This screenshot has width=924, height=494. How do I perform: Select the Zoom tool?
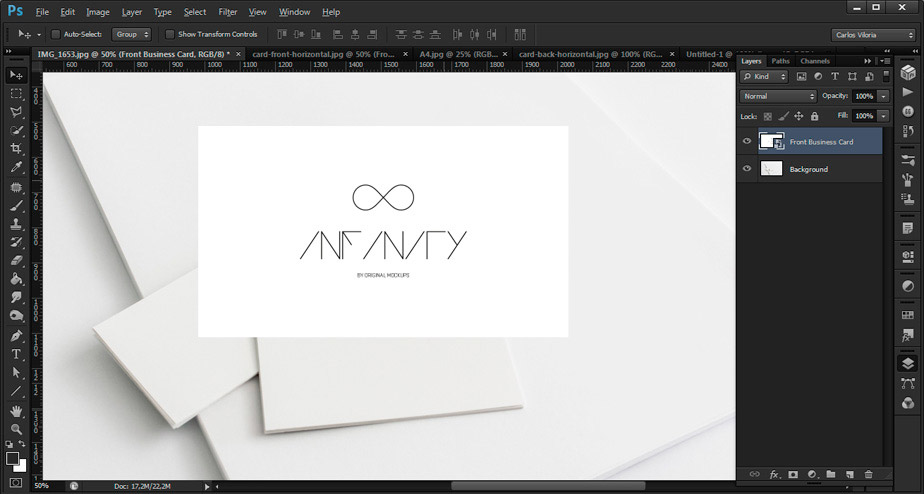tap(16, 429)
